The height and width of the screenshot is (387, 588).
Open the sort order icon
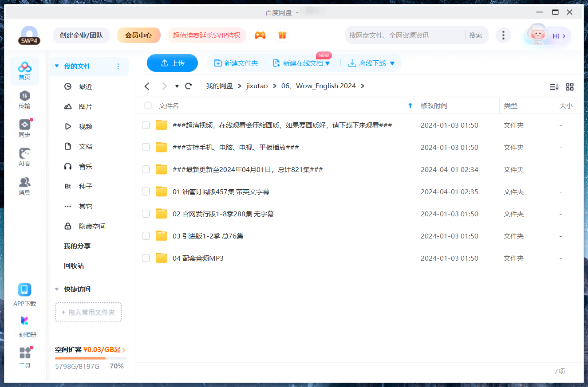pos(554,87)
